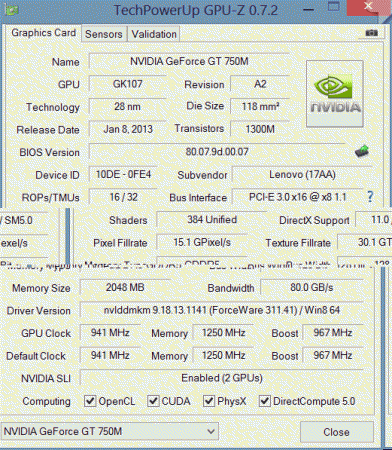Screen dimensions: 392x450
Task: Click the NVIDIA SLI label
Action: pyautogui.click(x=46, y=379)
